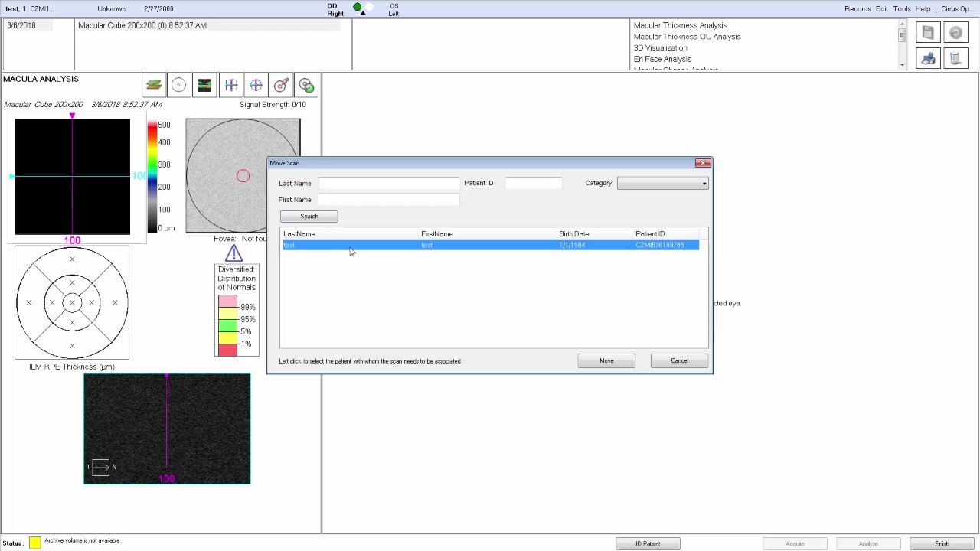
Task: Open the Help menu
Action: coord(923,9)
